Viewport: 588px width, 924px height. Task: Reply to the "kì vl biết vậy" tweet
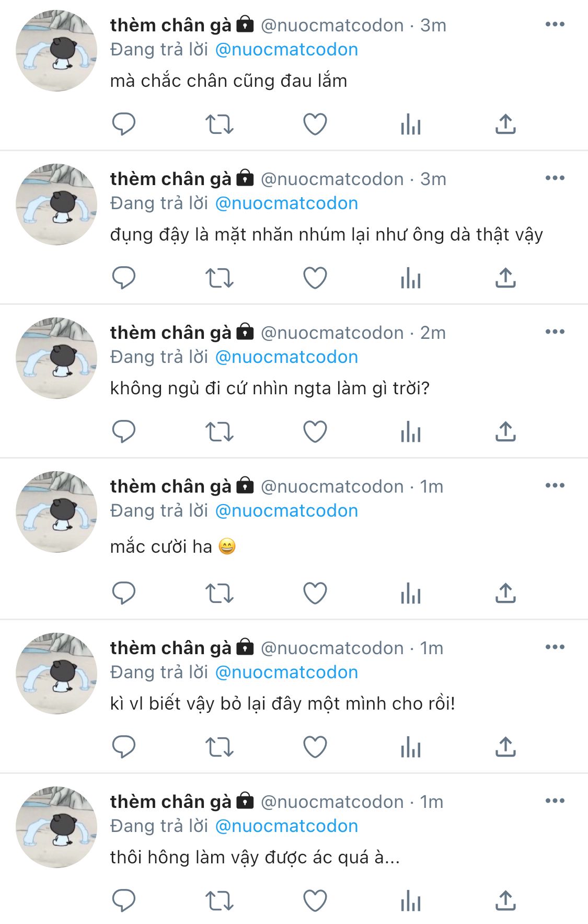coord(124,747)
